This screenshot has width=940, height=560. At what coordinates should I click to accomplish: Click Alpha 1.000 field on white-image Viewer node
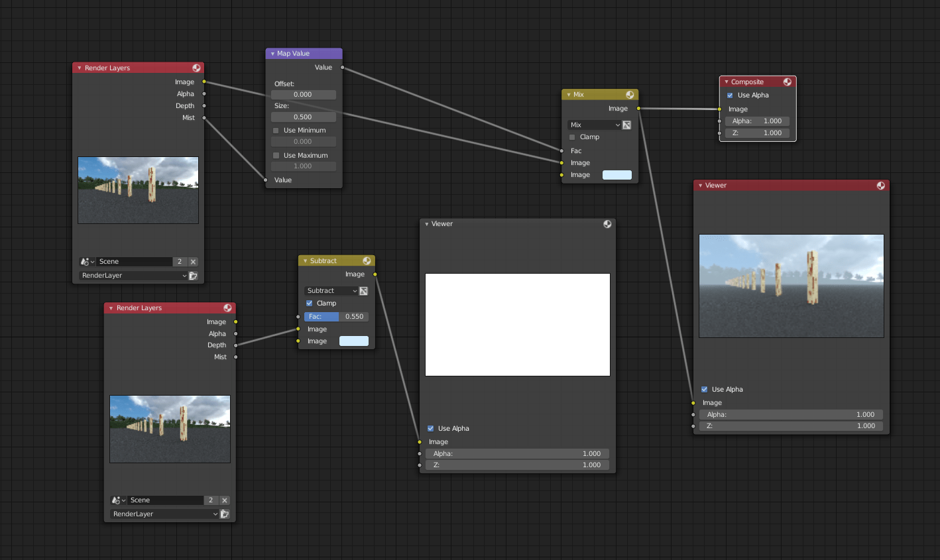(x=518, y=454)
